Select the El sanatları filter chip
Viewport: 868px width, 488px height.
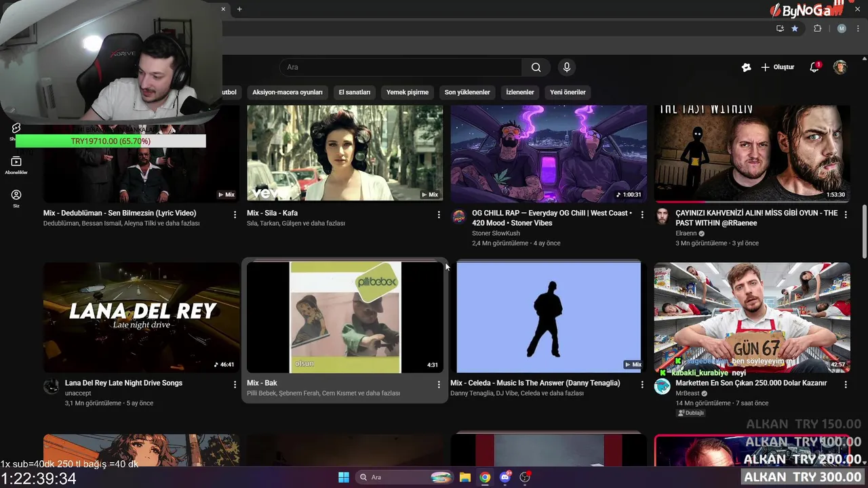(x=355, y=92)
